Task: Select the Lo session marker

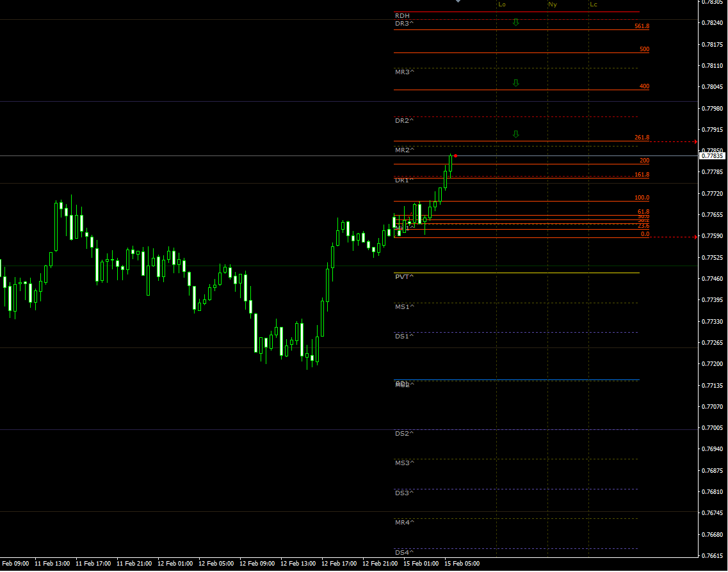Action: click(503, 4)
